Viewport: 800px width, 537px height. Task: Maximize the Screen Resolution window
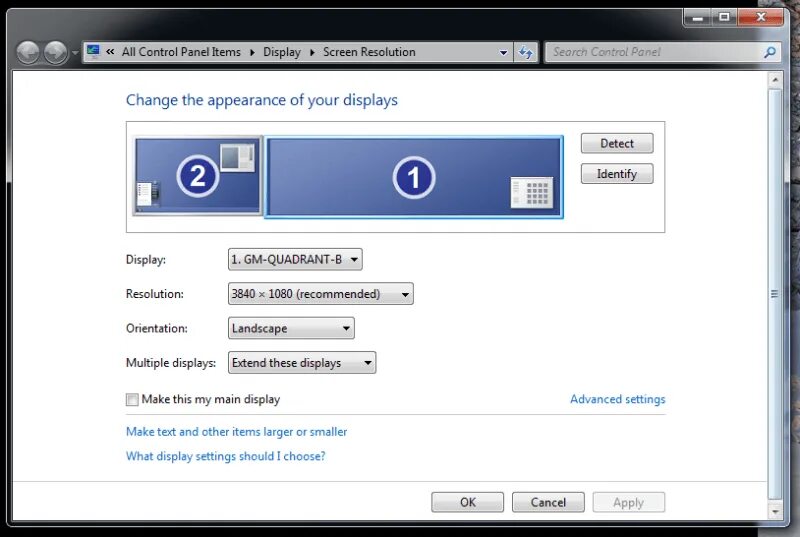pyautogui.click(x=724, y=17)
